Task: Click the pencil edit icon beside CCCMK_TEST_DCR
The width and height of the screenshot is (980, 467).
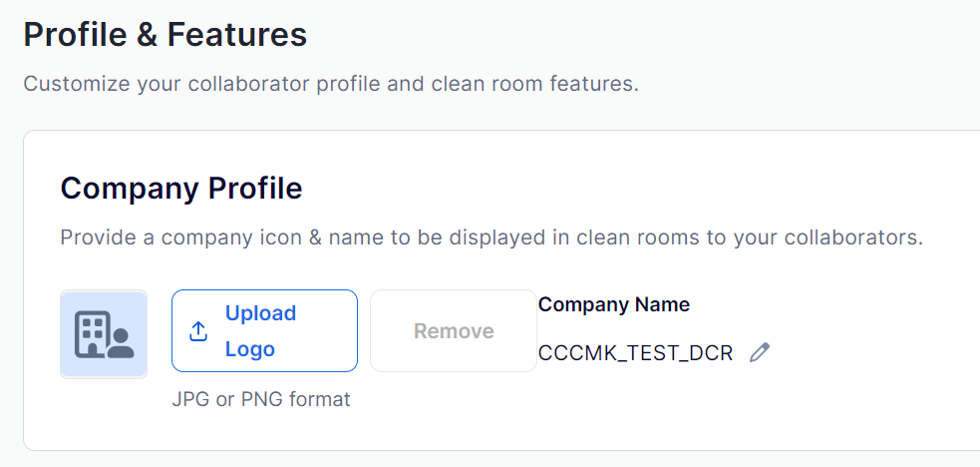Action: (760, 352)
